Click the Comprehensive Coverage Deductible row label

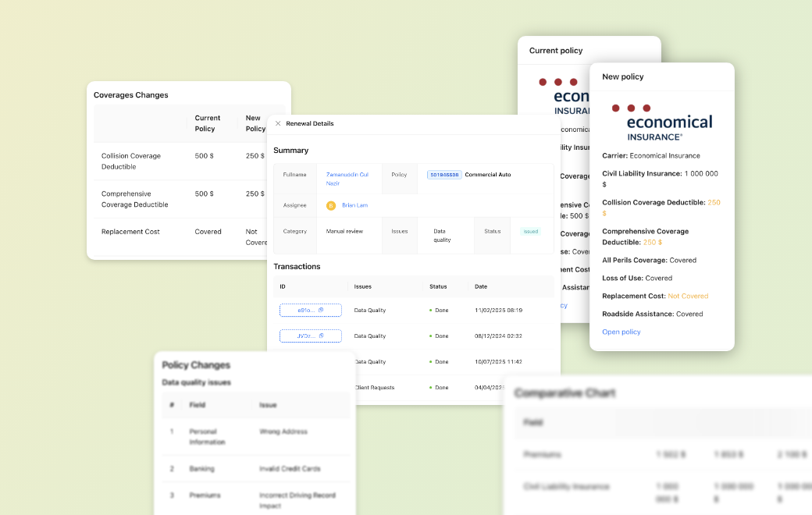click(134, 199)
